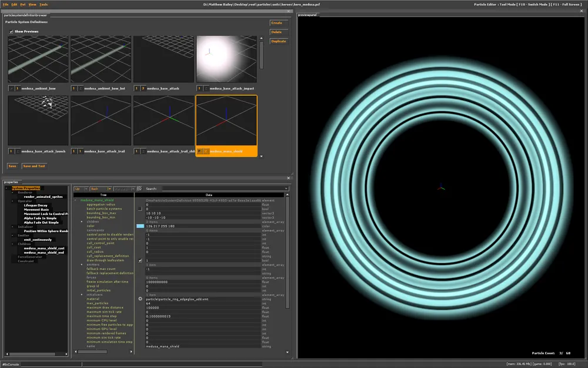This screenshot has width=588, height=368.
Task: Click the Save and Test button
Action: point(34,166)
